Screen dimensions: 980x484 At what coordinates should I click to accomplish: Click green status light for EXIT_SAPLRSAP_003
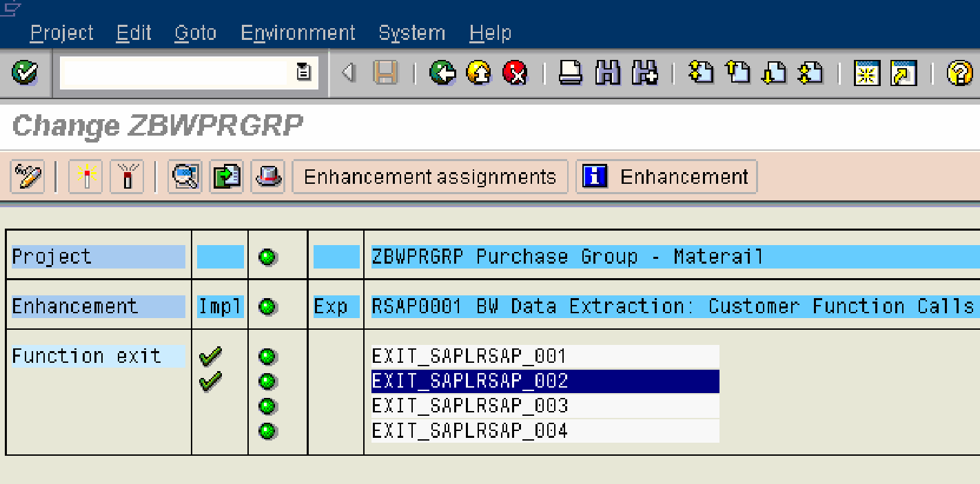[x=267, y=406]
